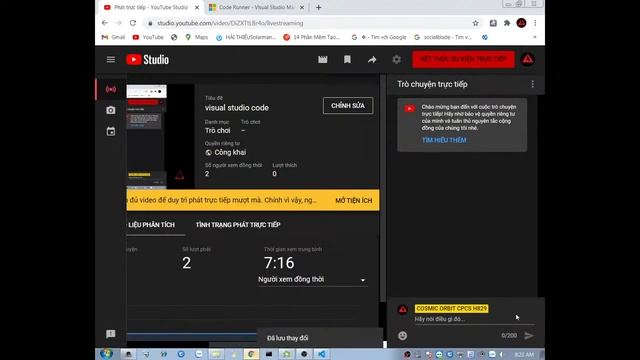Open the TÌM HIỂU THÊM link
640x360 pixels.
pos(444,140)
